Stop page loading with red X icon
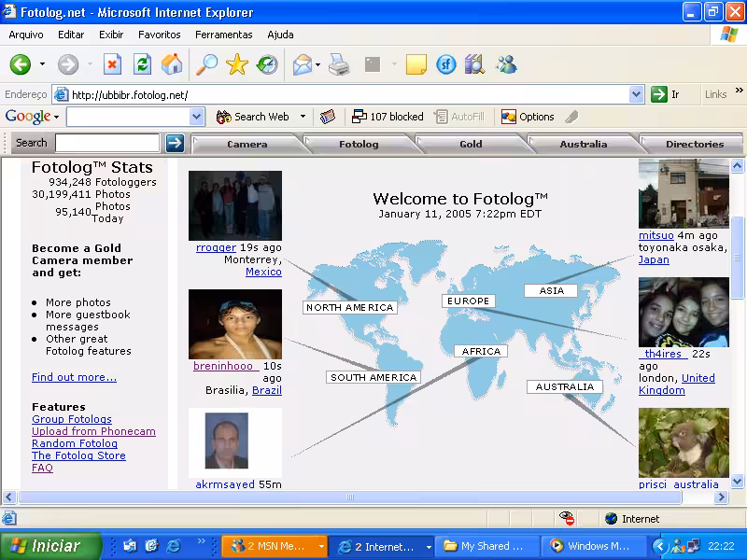This screenshot has width=747, height=560. pos(112,64)
